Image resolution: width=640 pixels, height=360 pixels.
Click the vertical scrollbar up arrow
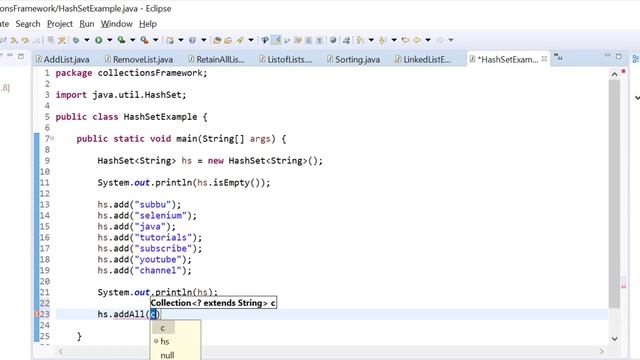click(614, 74)
